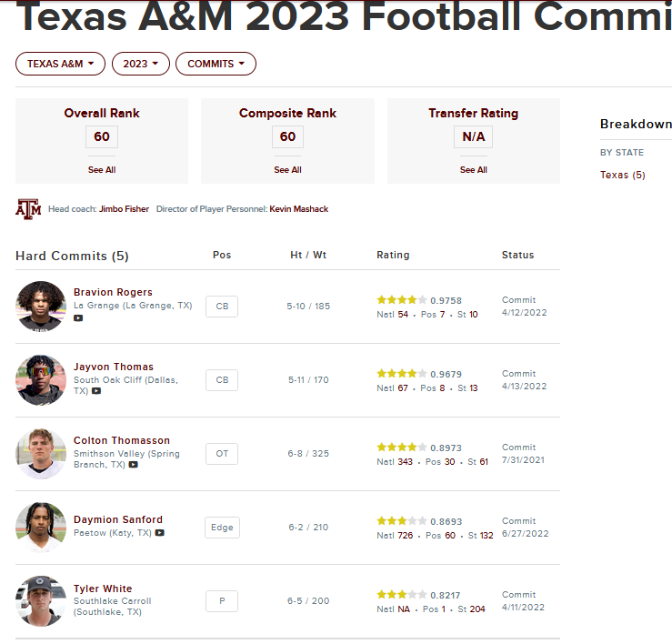Open head coach Jimbo Fisher's link
This screenshot has height=644, width=672.
click(125, 209)
